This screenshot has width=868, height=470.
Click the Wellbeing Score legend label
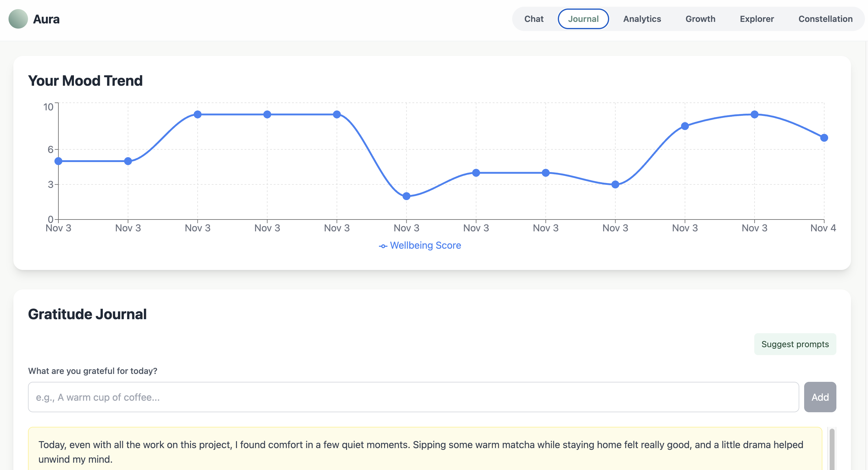425,245
